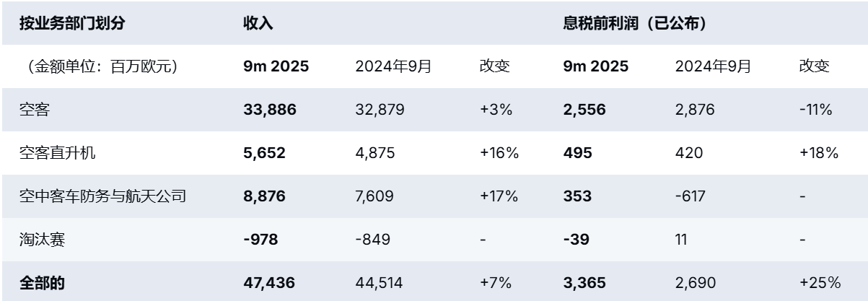Viewport: 868px width, 301px height.
Task: Select the 32,879 revenue cell
Action: [x=380, y=110]
